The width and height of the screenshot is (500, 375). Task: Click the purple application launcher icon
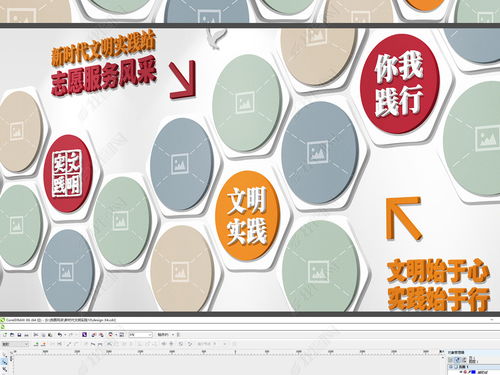pyautogui.click(x=84, y=335)
